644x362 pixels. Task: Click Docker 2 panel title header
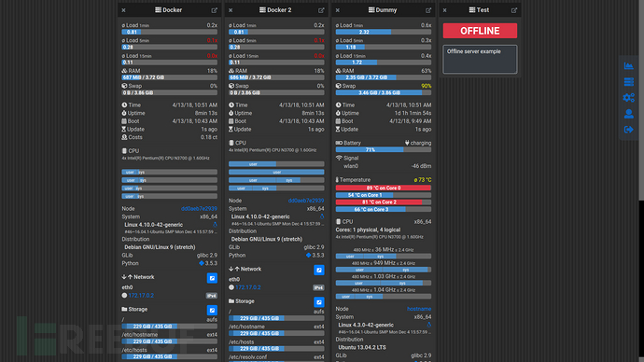coord(275,10)
